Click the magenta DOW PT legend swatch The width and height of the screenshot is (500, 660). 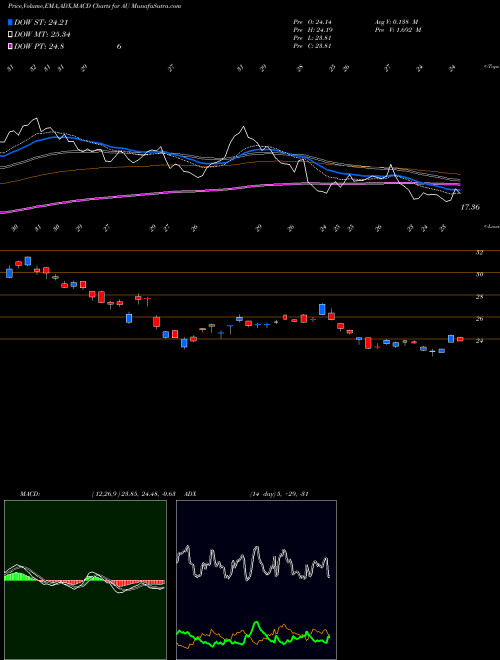(10, 46)
